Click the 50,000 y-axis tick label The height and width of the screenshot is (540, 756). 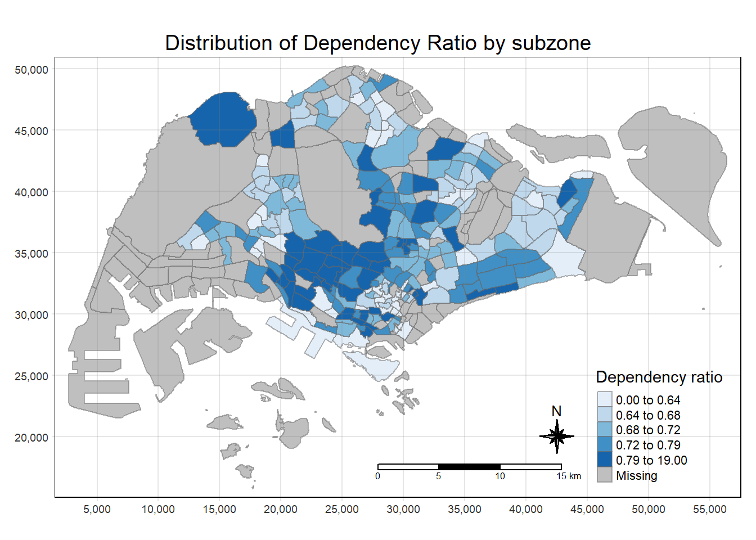pyautogui.click(x=31, y=70)
